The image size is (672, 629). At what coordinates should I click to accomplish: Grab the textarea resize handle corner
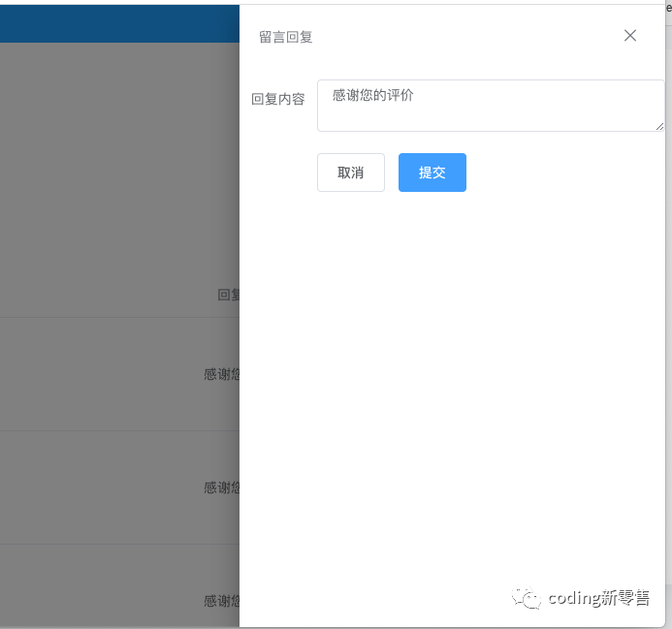[659, 126]
